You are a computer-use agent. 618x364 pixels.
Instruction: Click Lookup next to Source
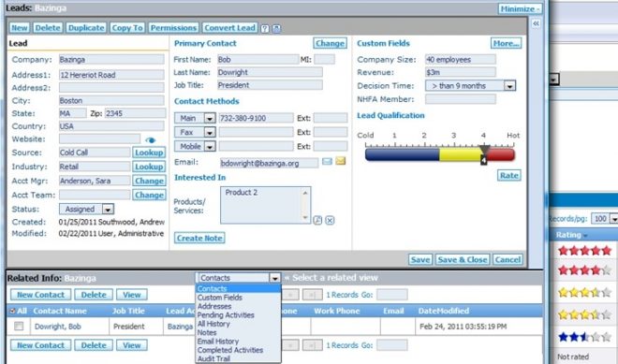[x=149, y=153]
